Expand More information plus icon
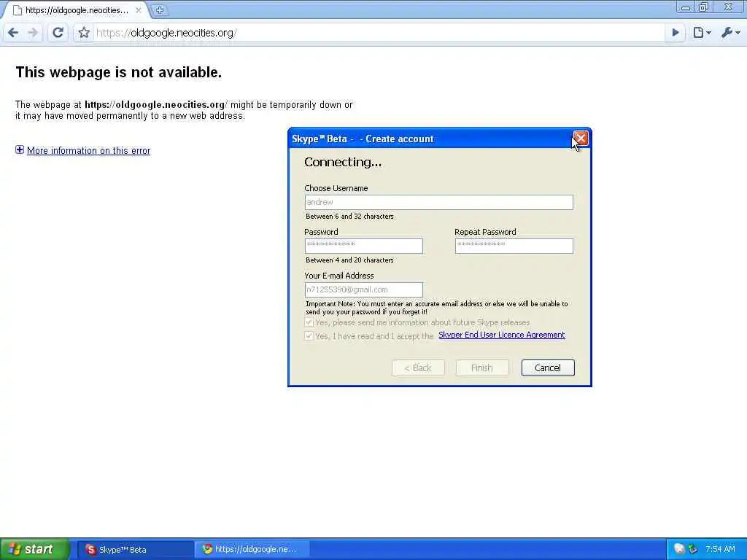This screenshot has width=747, height=560. point(20,150)
